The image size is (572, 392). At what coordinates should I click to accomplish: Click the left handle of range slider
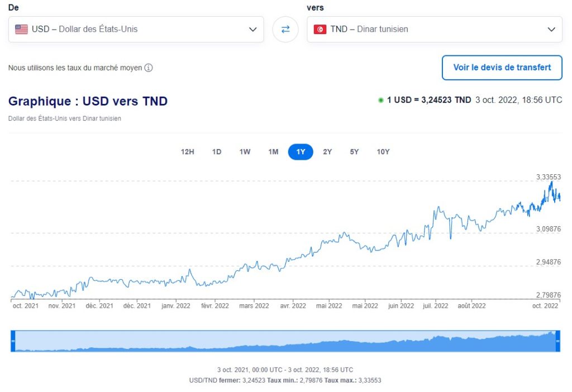point(13,341)
